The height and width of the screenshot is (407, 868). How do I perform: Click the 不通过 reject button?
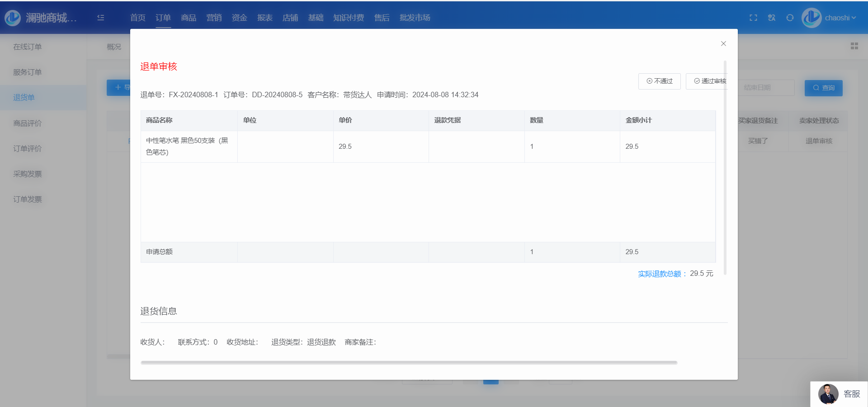[659, 81]
